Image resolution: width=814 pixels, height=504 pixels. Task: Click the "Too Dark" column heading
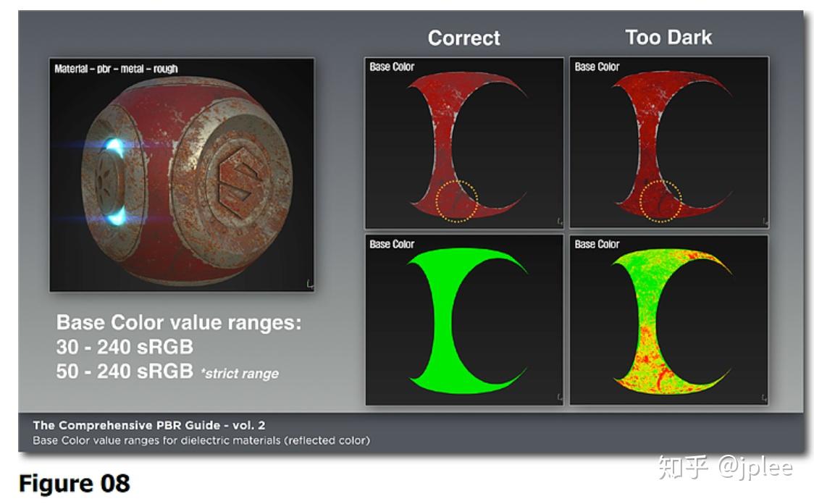tap(668, 38)
